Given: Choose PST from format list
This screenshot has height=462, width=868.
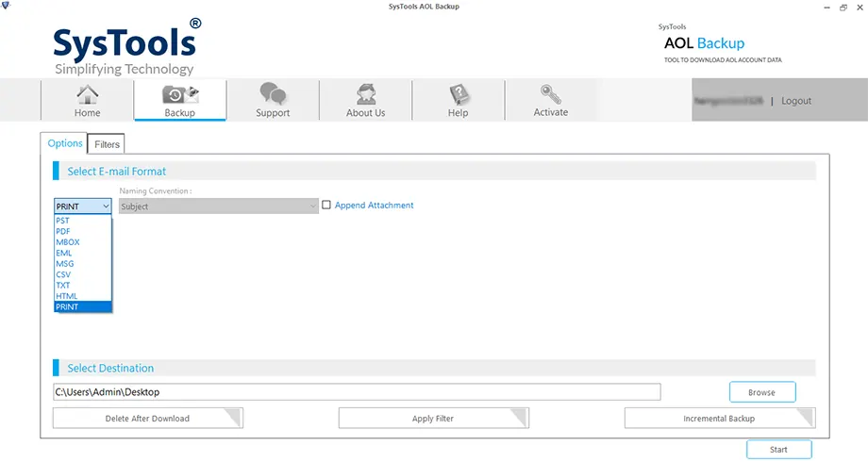Looking at the screenshot, I should (83, 221).
